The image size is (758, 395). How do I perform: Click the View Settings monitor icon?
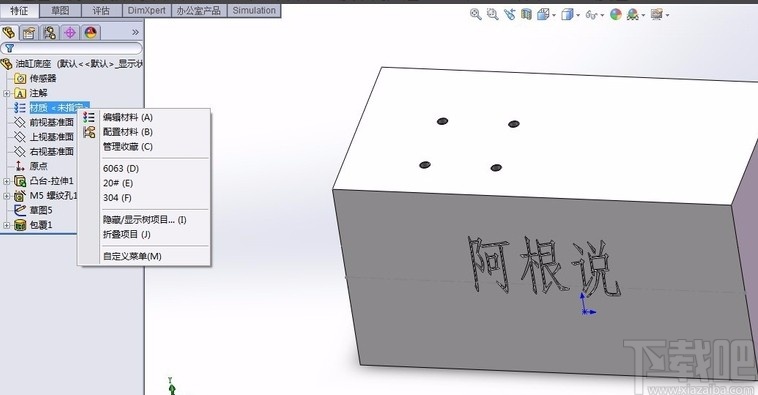point(656,15)
